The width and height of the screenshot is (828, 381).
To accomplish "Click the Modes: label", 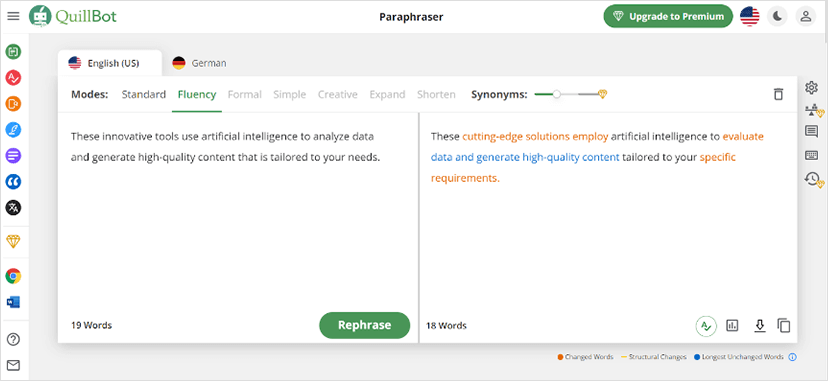I will [x=90, y=94].
